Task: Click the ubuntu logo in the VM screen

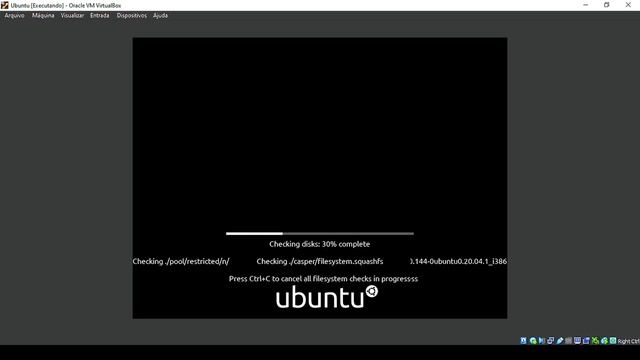Action: (x=327, y=297)
